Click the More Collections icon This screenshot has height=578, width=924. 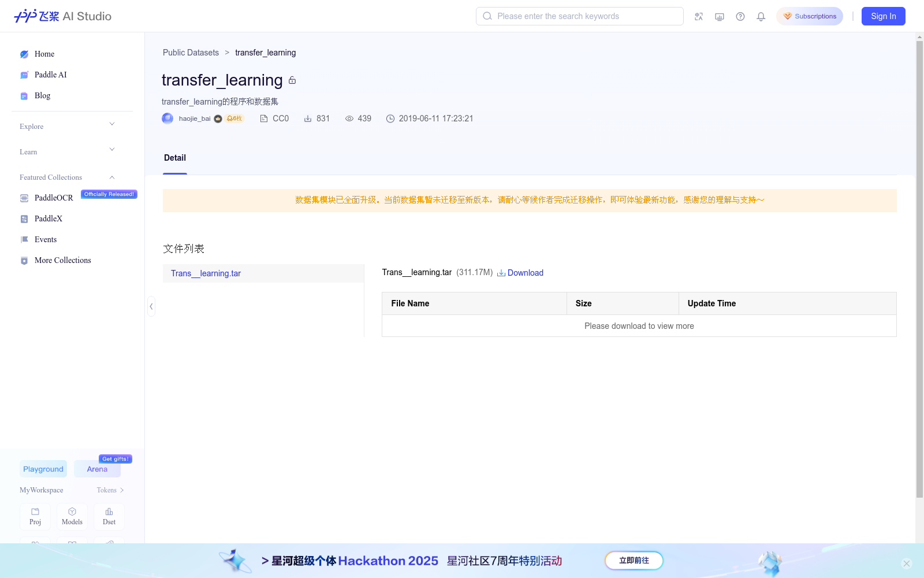click(24, 261)
